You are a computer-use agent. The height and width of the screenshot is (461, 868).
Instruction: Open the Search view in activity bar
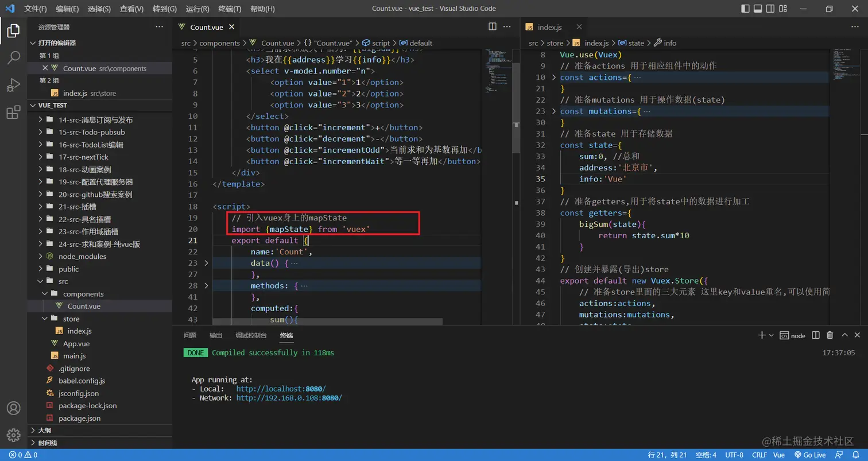(13, 57)
